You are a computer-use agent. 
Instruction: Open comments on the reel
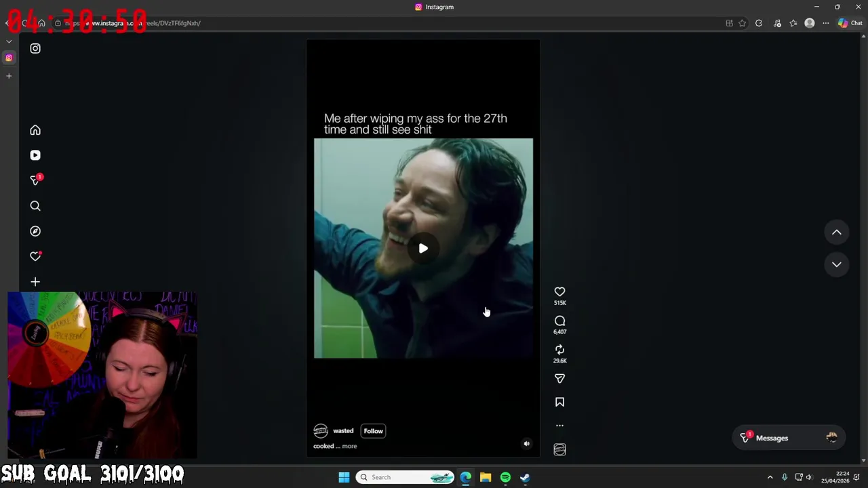559,321
